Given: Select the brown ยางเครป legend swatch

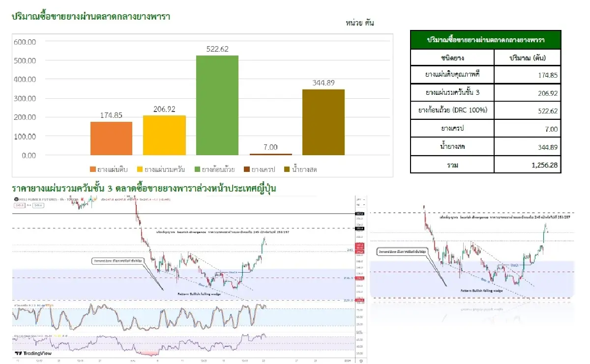Looking at the screenshot, I should tap(248, 169).
